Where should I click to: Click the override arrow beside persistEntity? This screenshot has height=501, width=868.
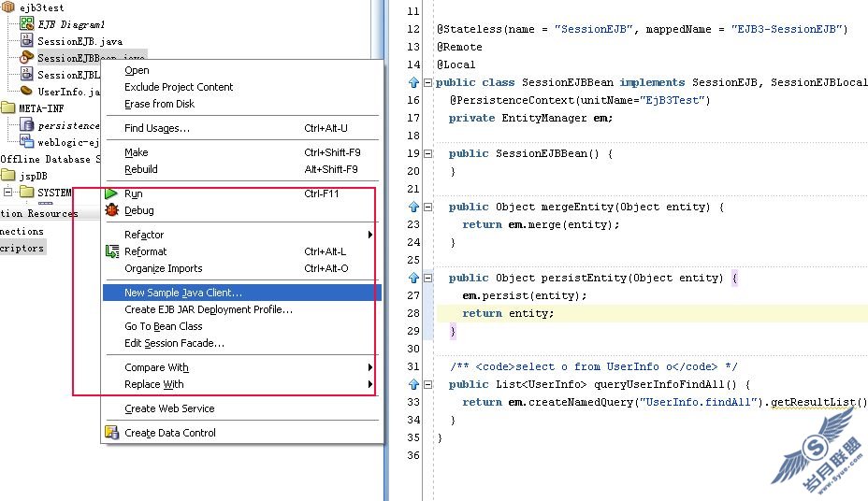click(x=413, y=278)
